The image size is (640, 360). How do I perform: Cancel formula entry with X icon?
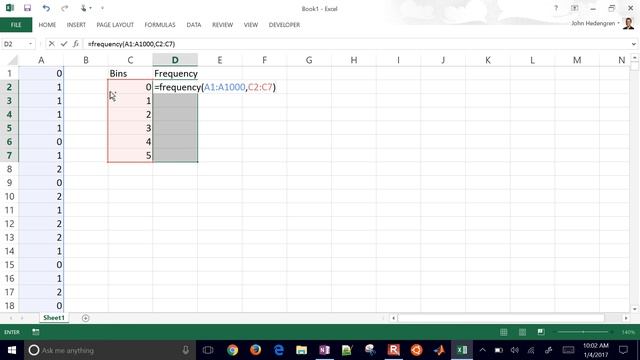pos(51,44)
